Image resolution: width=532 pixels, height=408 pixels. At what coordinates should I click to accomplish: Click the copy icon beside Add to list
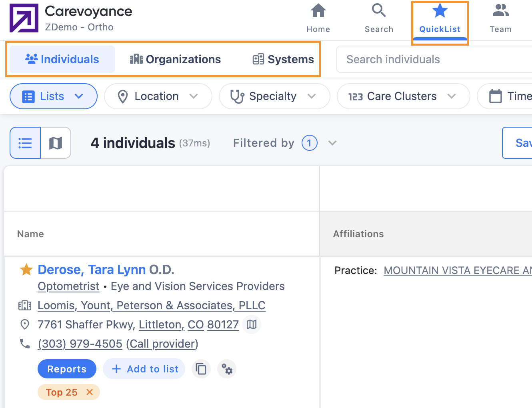pyautogui.click(x=201, y=369)
